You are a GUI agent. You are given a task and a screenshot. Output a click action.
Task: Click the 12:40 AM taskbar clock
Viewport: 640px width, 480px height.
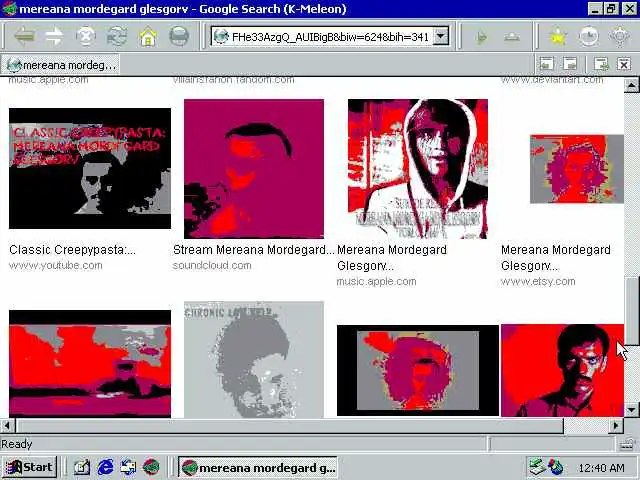click(x=601, y=468)
